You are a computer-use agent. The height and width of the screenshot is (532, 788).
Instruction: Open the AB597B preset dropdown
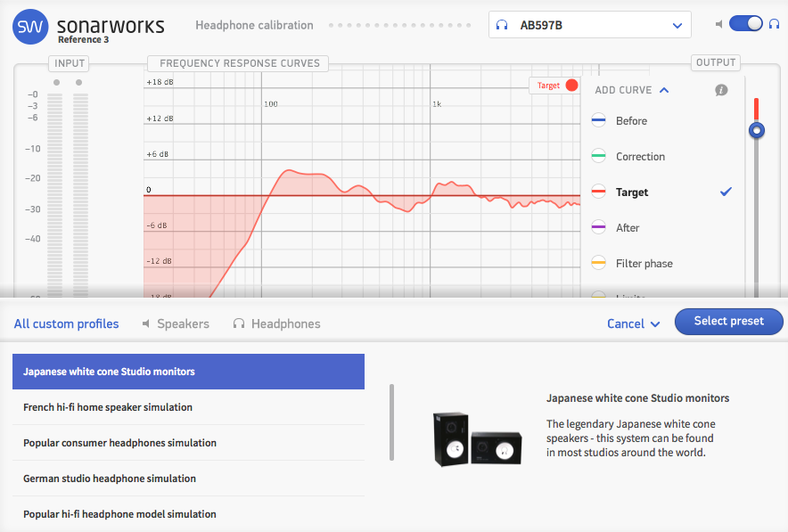(x=677, y=25)
